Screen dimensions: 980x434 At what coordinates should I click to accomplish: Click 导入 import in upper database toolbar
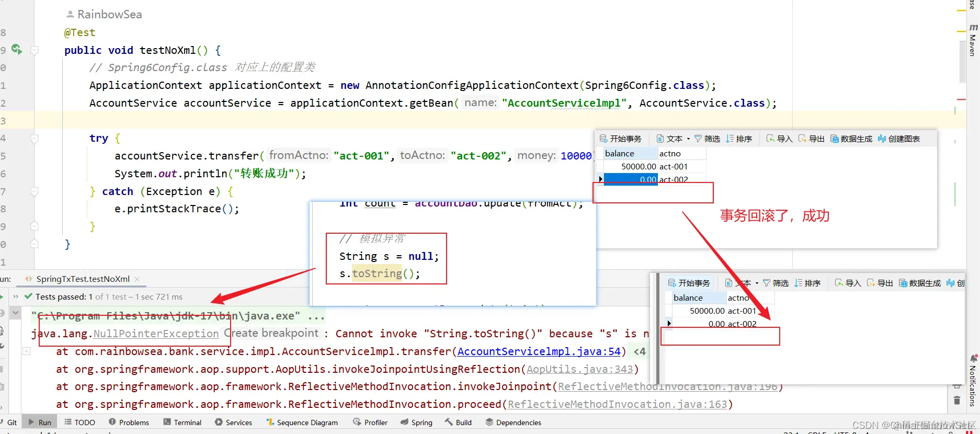[780, 139]
